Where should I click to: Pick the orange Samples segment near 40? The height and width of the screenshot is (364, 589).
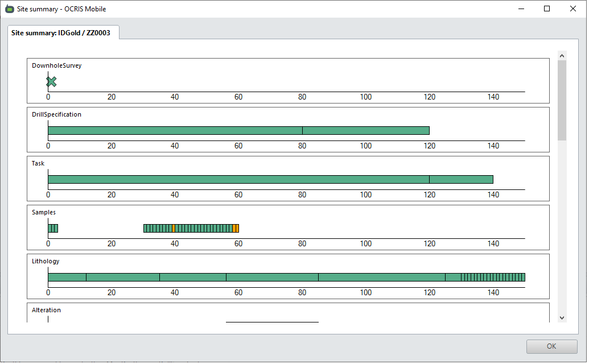click(x=174, y=228)
